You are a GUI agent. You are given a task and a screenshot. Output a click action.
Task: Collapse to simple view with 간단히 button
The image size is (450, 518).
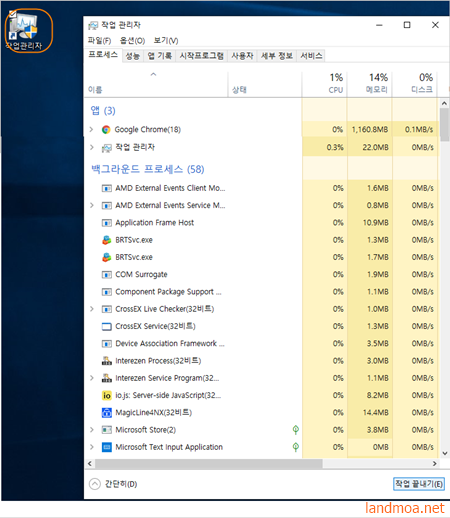113,484
